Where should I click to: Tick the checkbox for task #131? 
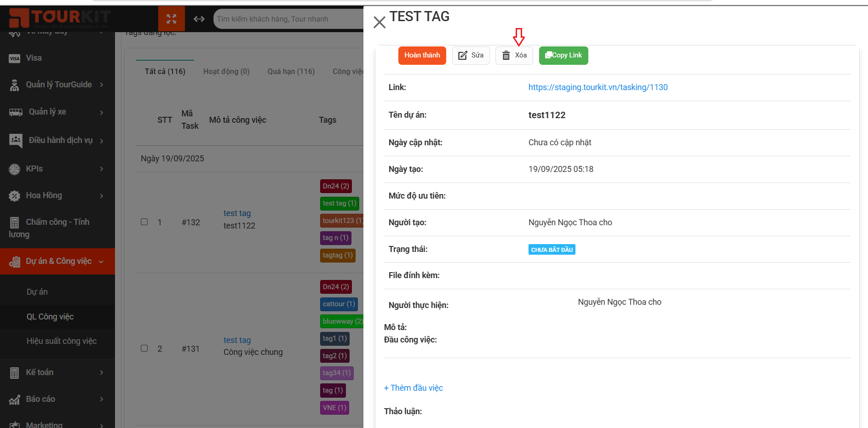tap(144, 348)
